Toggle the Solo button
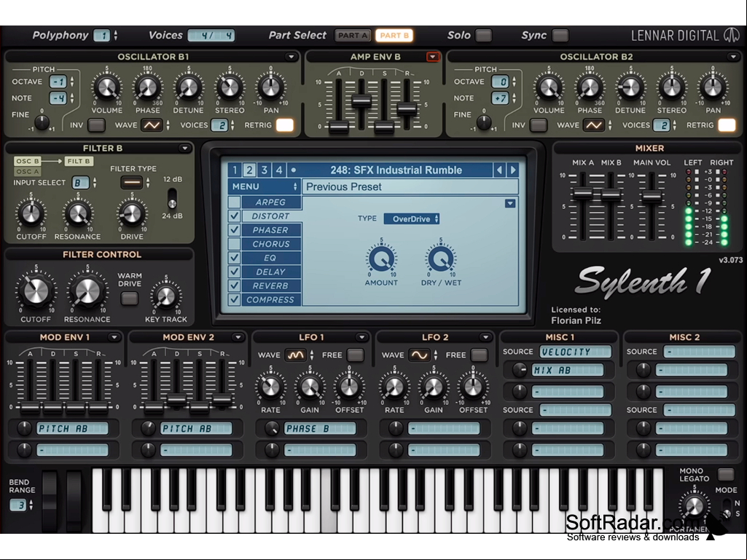The image size is (747, 560). tap(484, 35)
